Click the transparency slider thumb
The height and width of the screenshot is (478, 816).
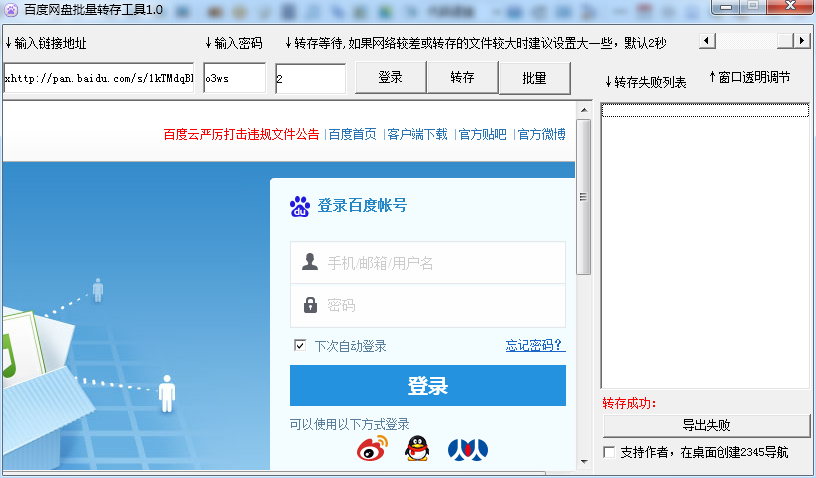[x=785, y=41]
